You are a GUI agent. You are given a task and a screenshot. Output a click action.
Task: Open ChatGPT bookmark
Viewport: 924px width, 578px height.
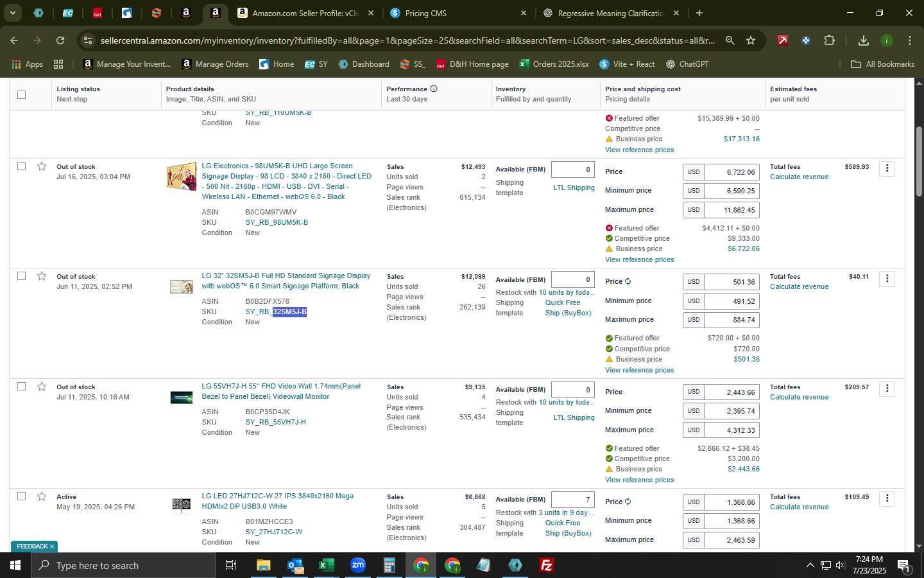tap(686, 64)
